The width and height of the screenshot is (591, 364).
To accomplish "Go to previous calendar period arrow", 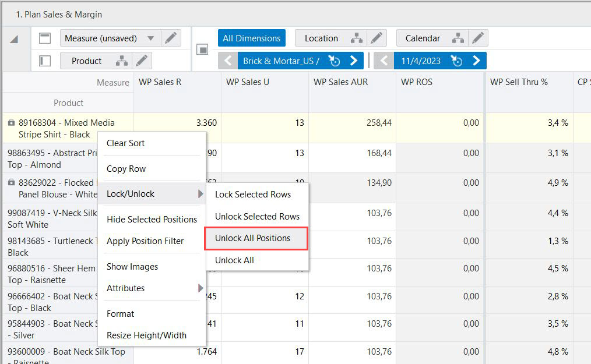I will 384,61.
